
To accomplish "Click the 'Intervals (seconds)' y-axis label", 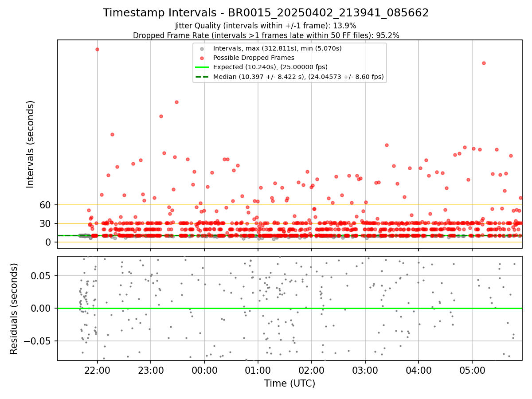I will point(30,144).
